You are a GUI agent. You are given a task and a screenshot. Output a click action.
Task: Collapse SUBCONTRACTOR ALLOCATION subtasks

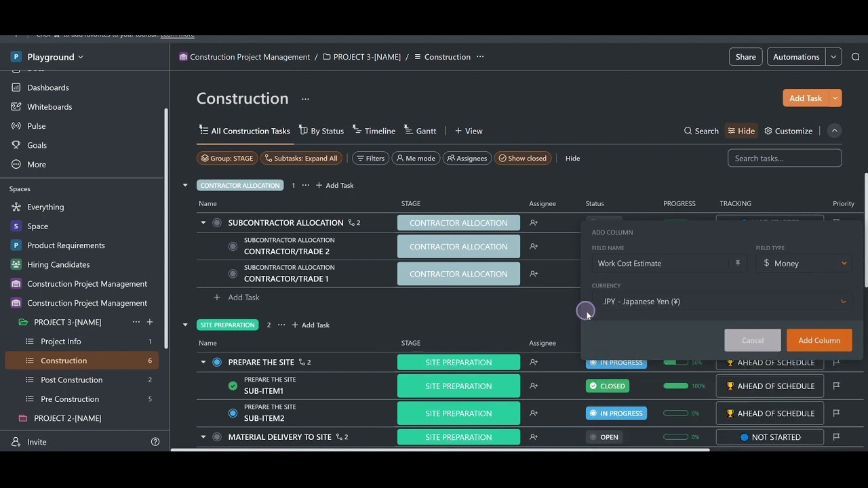click(203, 223)
